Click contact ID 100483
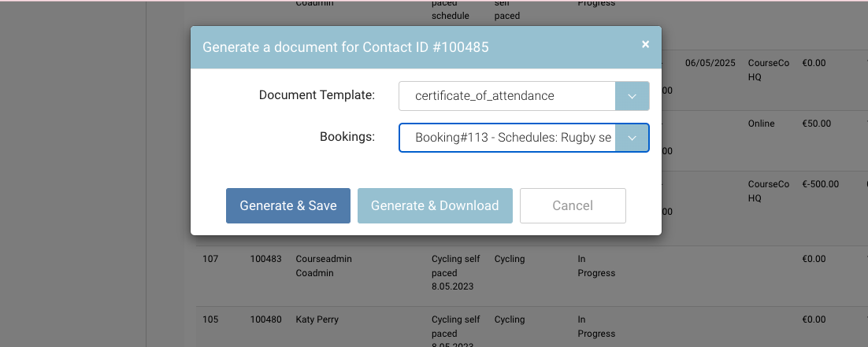 point(265,259)
